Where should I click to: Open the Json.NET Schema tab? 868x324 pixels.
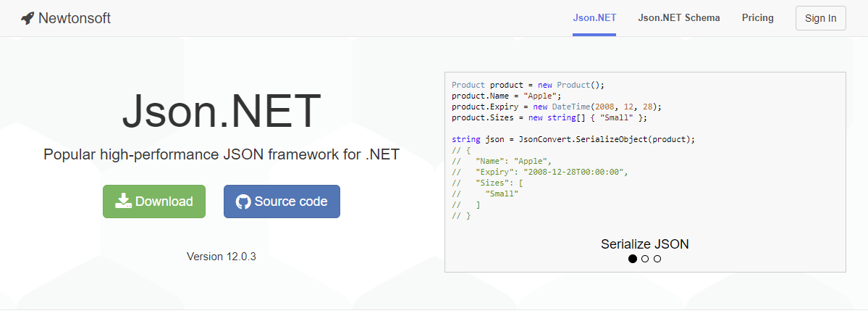[x=678, y=17]
